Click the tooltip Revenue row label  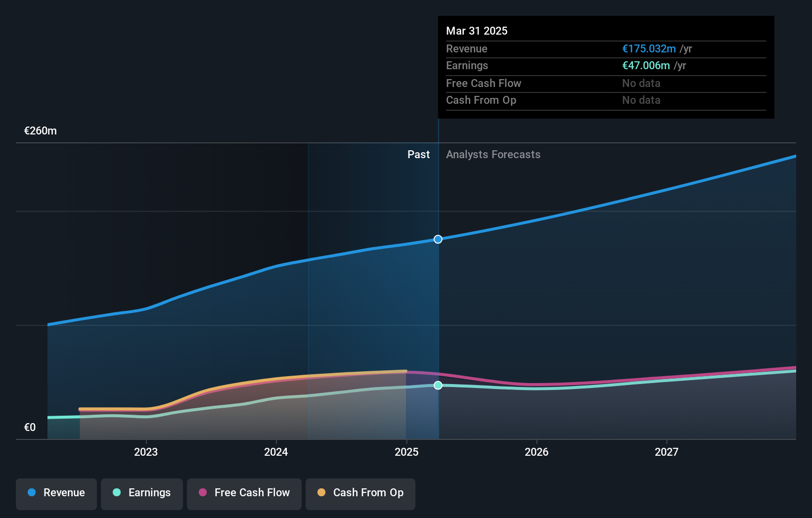pyautogui.click(x=467, y=48)
